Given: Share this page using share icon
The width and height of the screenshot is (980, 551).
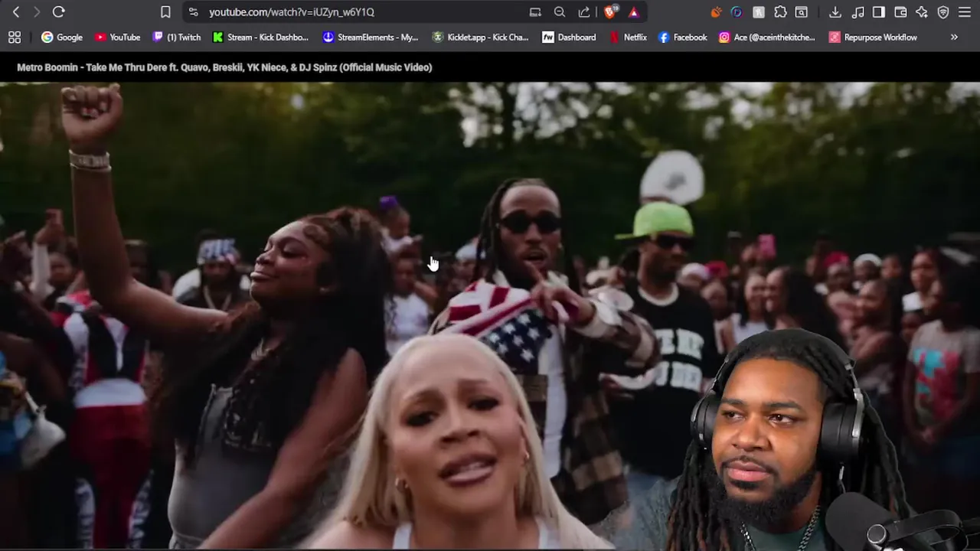Looking at the screenshot, I should click(584, 12).
